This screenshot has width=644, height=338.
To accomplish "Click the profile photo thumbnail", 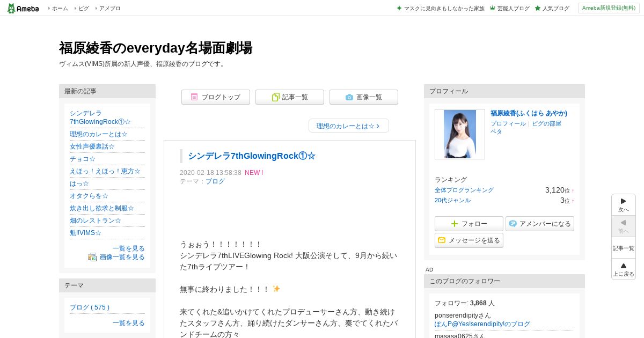I will pyautogui.click(x=460, y=134).
